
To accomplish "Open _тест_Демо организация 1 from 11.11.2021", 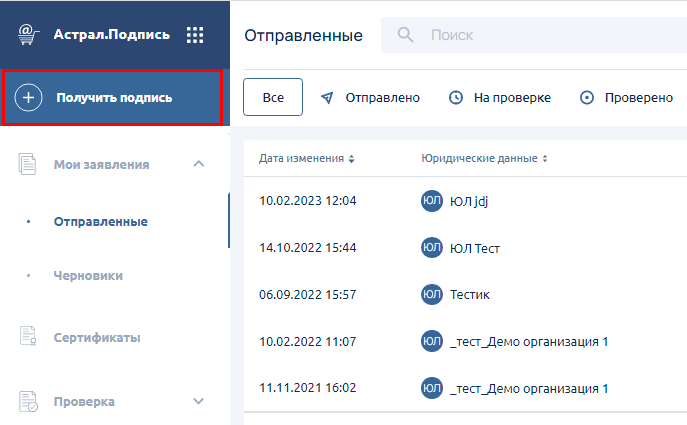I will click(529, 389).
